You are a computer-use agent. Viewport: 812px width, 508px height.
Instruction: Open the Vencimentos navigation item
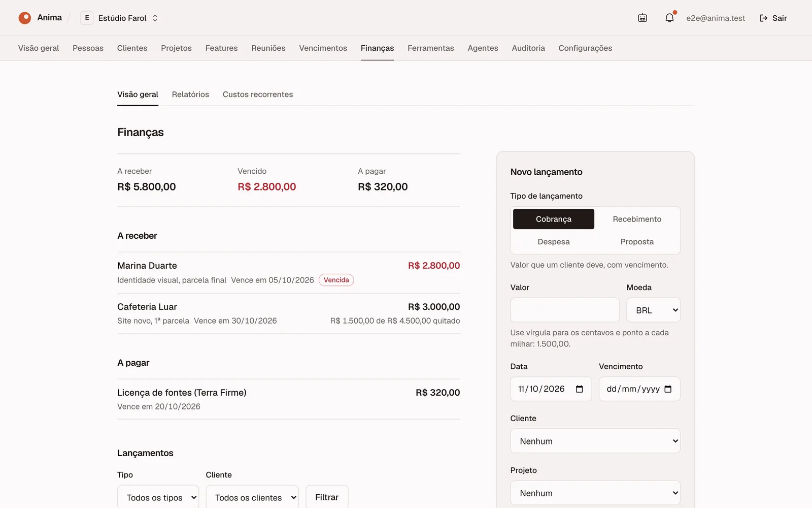click(323, 48)
